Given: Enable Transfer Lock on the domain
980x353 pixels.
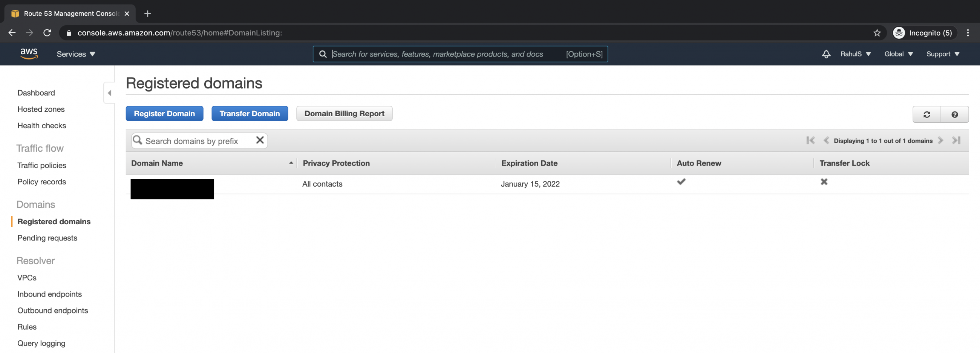Looking at the screenshot, I should click(824, 182).
